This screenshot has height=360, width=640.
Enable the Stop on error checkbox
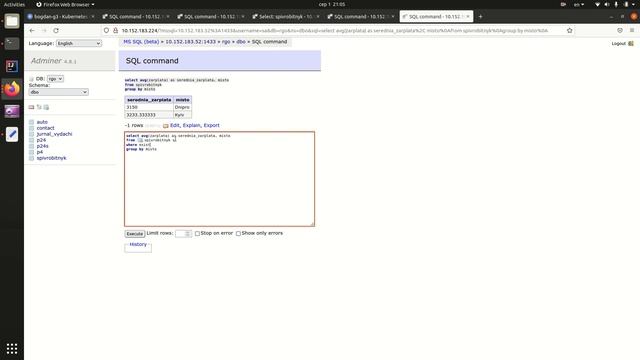coord(197,233)
